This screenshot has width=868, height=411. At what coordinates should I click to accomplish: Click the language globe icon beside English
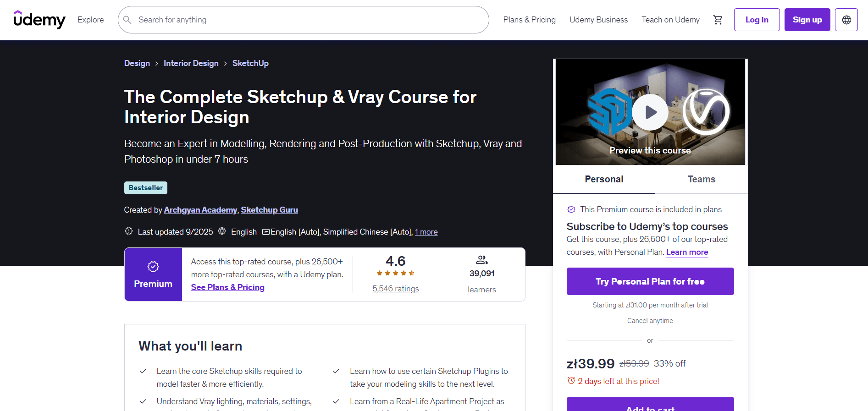pos(222,231)
